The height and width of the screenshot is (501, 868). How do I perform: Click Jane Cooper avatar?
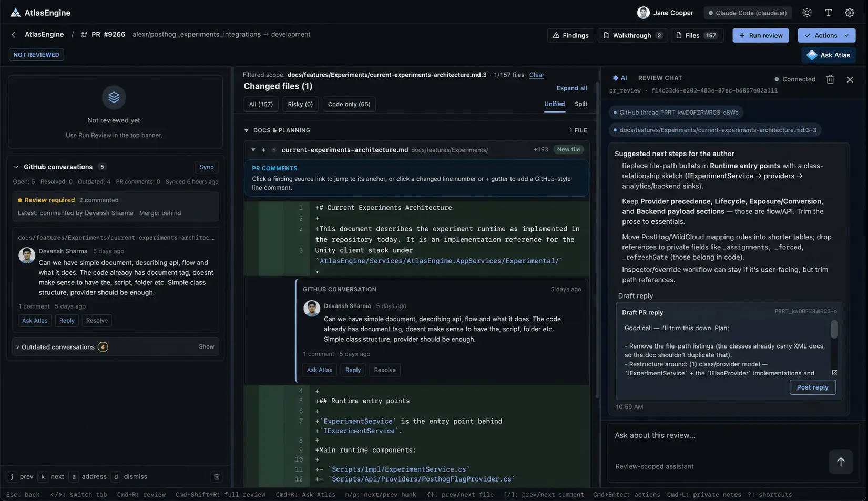pos(643,13)
